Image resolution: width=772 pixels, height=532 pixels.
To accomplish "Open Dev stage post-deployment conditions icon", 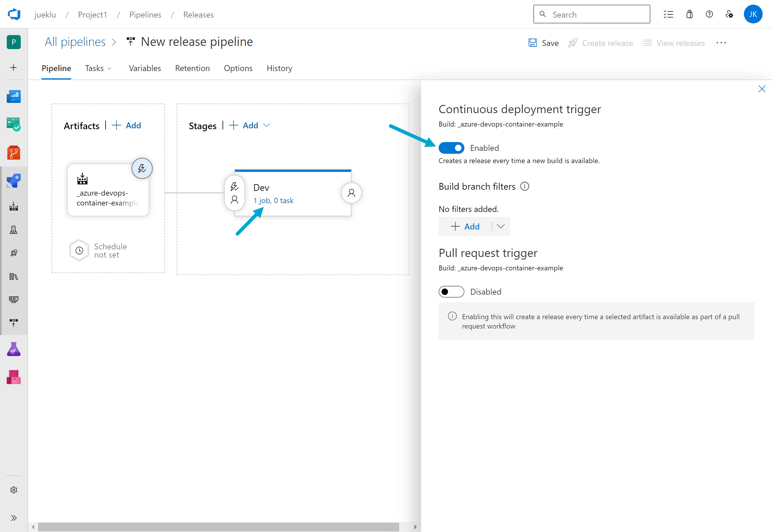I will point(351,193).
